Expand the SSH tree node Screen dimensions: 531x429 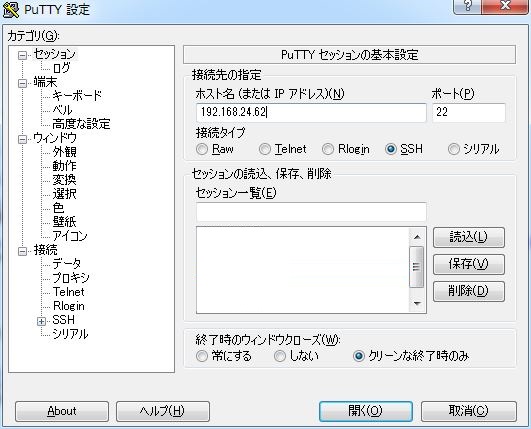pyautogui.click(x=41, y=321)
